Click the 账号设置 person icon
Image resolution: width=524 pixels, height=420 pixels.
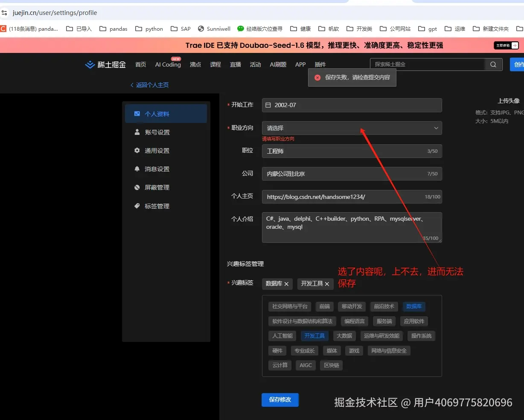click(x=136, y=132)
